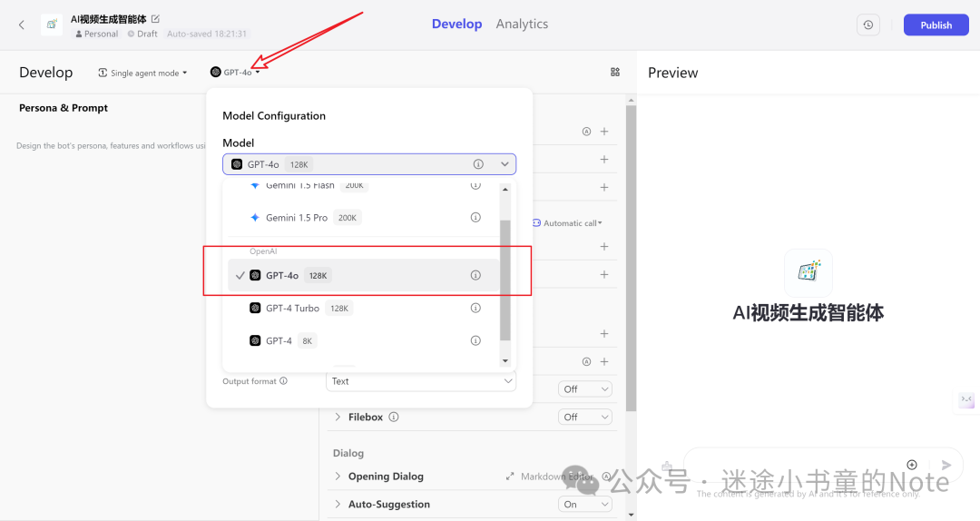980x521 pixels.
Task: View info icon for GPT-4 8K
Action: pyautogui.click(x=475, y=341)
